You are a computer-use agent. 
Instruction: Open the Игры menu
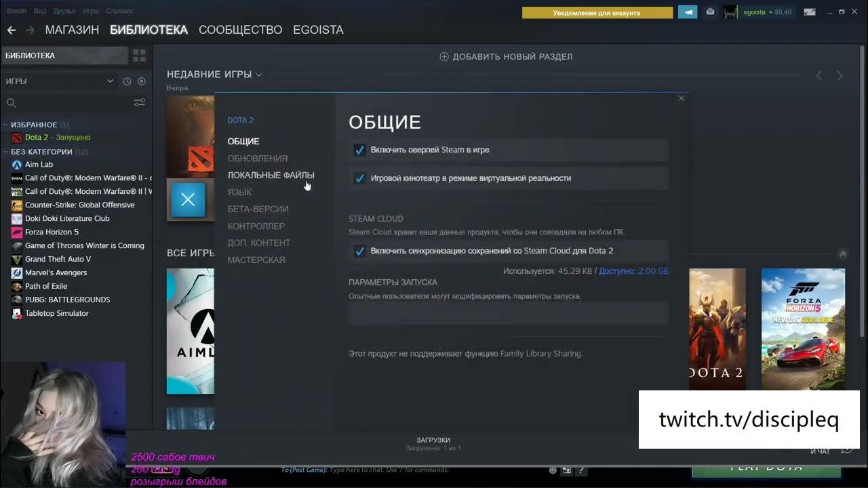91,11
